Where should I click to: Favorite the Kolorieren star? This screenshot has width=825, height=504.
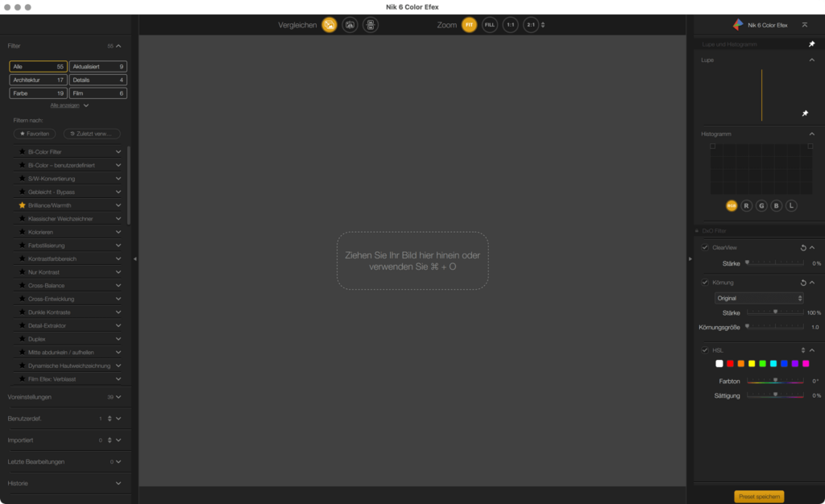pos(22,232)
